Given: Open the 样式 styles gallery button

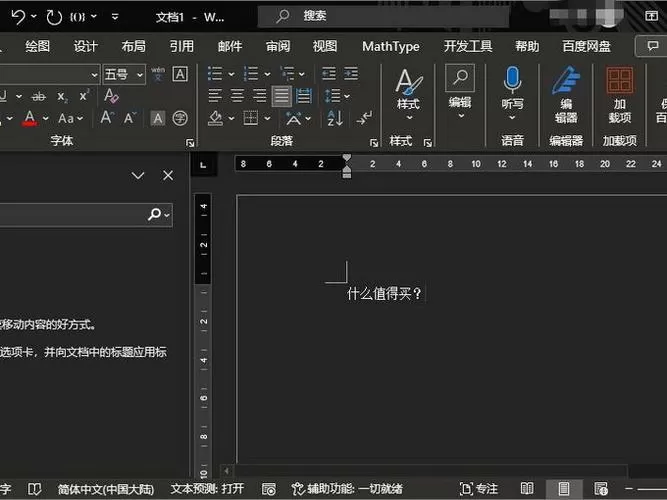Looking at the screenshot, I should click(408, 94).
